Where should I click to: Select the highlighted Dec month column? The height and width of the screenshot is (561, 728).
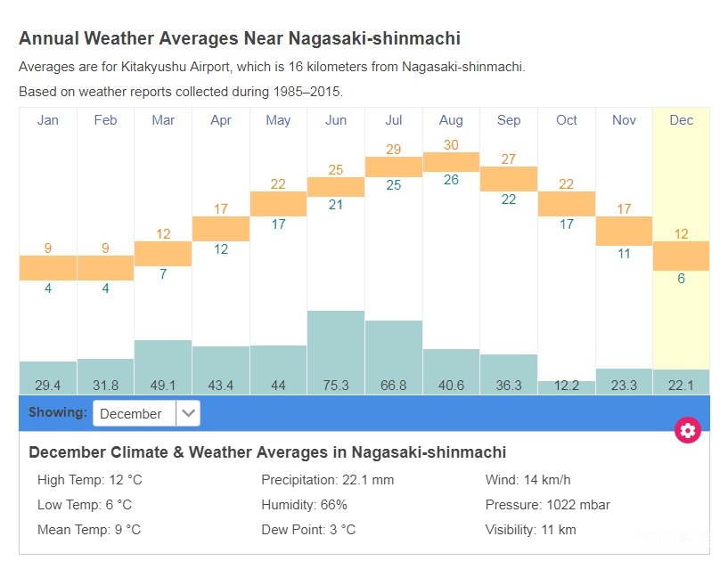(682, 120)
